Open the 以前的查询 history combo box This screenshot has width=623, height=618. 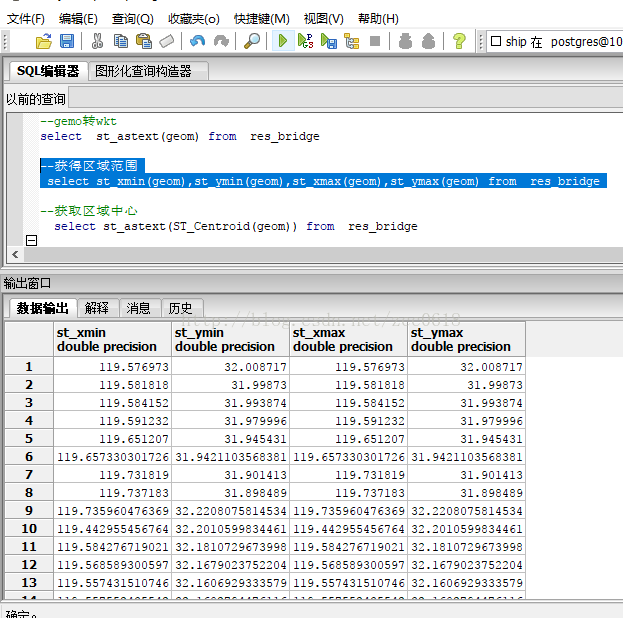(346, 99)
